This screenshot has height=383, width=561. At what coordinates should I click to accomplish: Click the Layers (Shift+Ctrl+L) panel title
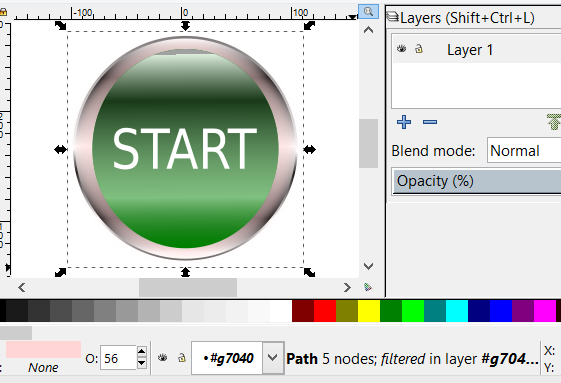pos(467,18)
